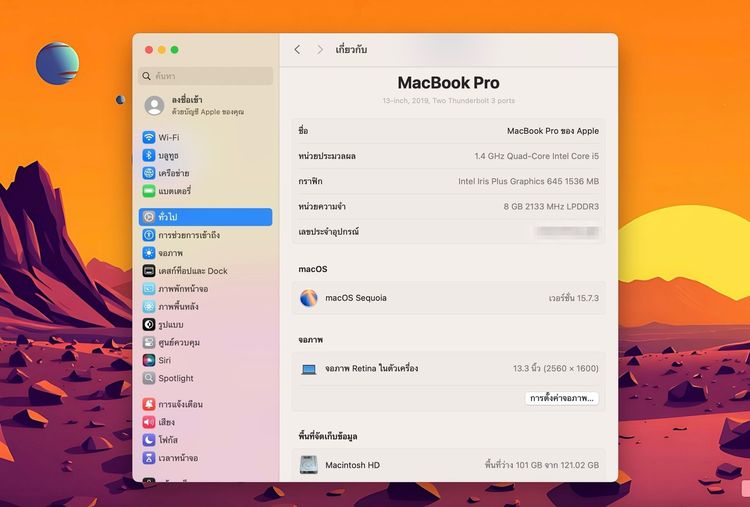Click the Apple Account avatar icon
The height and width of the screenshot is (507, 750).
coord(154,106)
